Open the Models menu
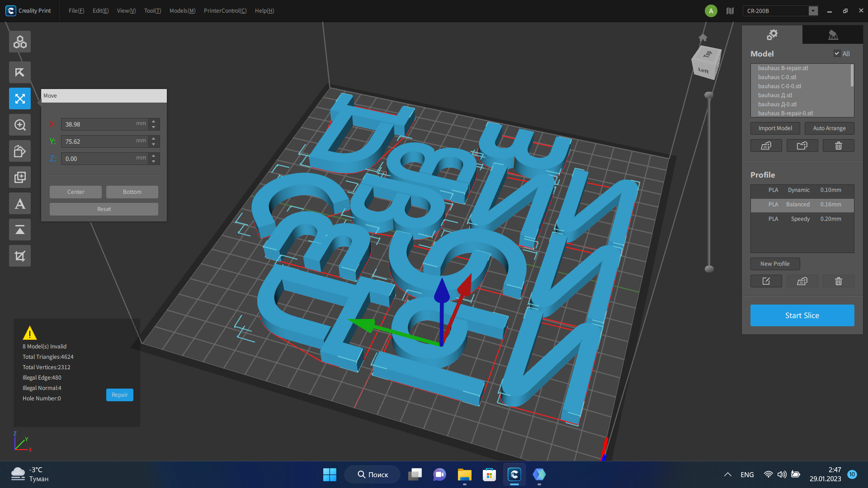868x488 pixels. pyautogui.click(x=182, y=10)
